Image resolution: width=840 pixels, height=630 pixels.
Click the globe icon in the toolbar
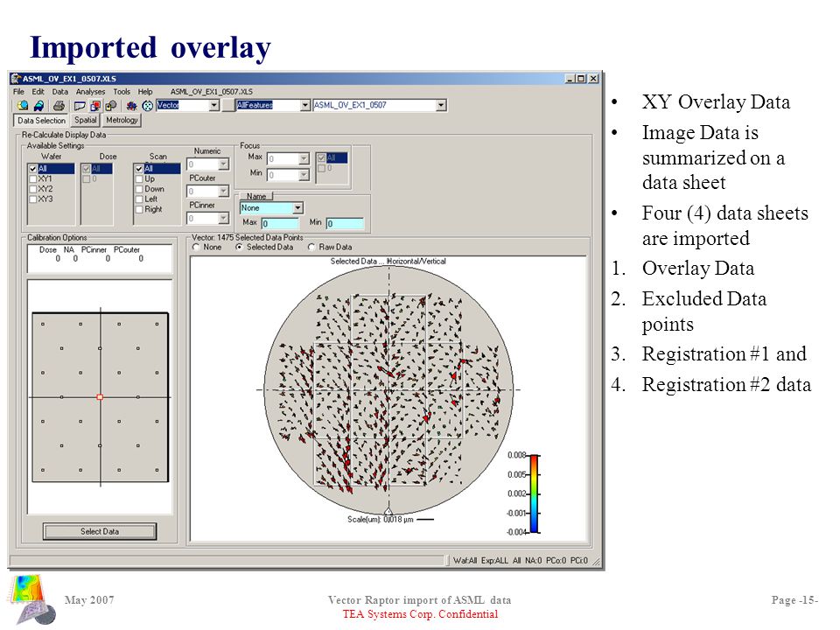click(x=23, y=106)
